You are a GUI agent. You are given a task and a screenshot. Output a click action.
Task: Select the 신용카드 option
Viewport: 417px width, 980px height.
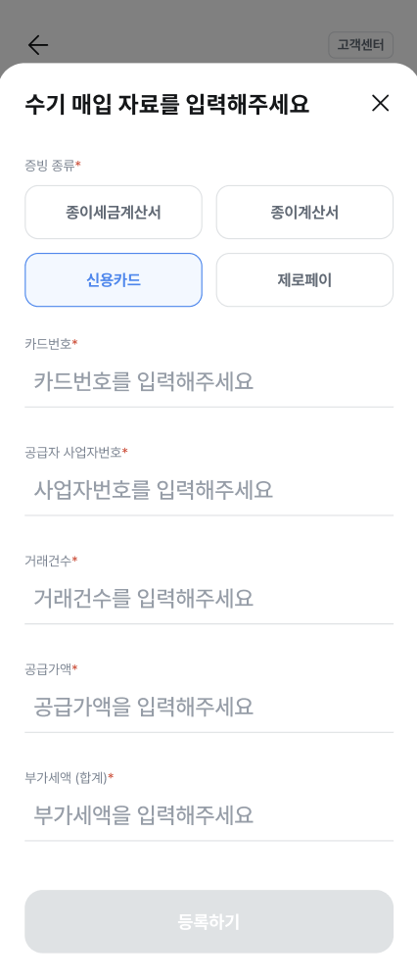pyautogui.click(x=114, y=280)
